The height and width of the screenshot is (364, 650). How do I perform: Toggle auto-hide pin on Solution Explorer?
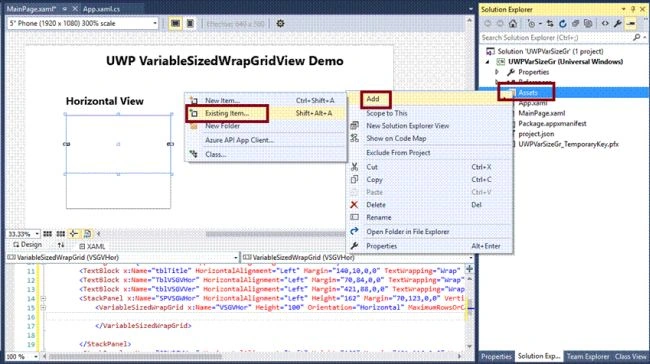pos(633,9)
